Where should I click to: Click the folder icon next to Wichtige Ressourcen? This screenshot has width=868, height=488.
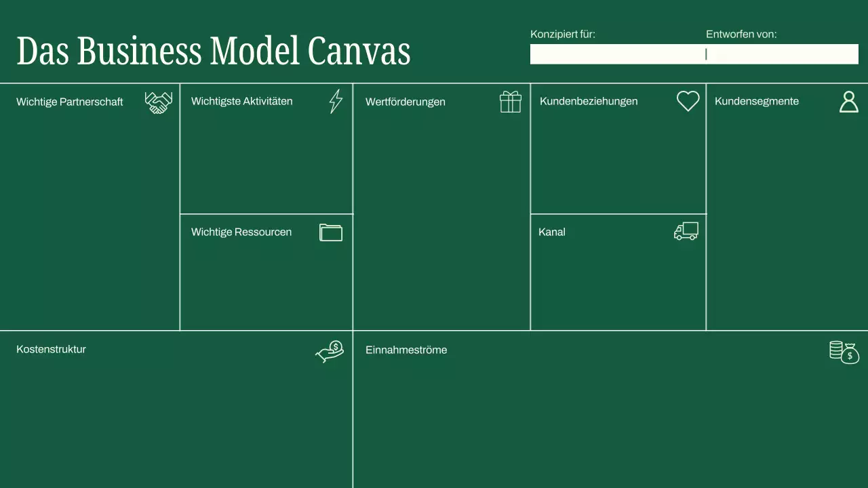click(x=330, y=232)
